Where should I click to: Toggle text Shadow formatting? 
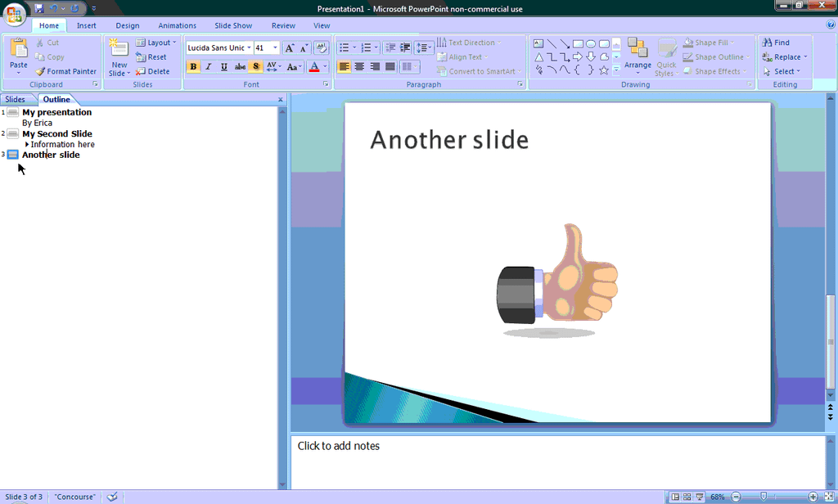(256, 67)
